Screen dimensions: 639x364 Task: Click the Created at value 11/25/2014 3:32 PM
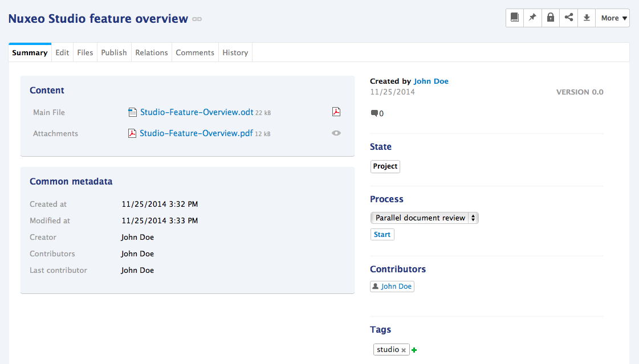click(x=160, y=204)
